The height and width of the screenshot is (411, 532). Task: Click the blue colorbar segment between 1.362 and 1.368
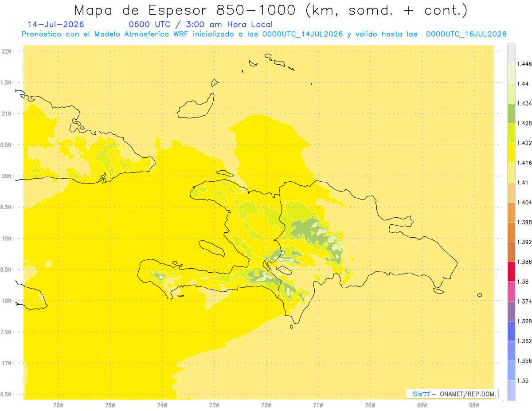[x=511, y=331]
